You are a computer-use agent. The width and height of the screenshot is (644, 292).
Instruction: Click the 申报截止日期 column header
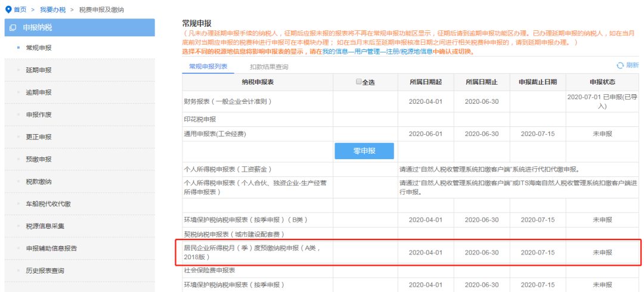[x=538, y=82]
